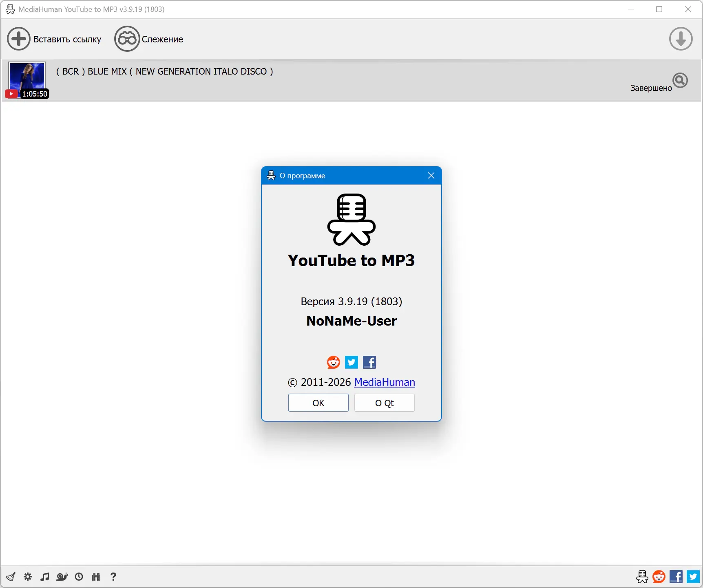Open the Twitter icon in the About dialog

click(x=351, y=362)
